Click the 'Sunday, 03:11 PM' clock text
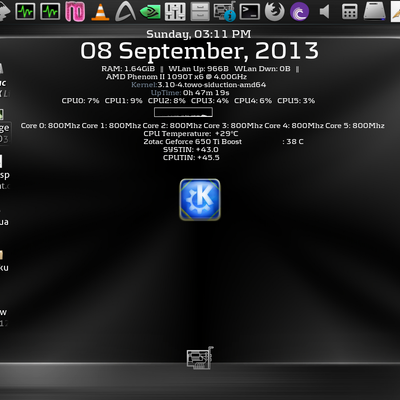This screenshot has width=400, height=400. point(199,34)
